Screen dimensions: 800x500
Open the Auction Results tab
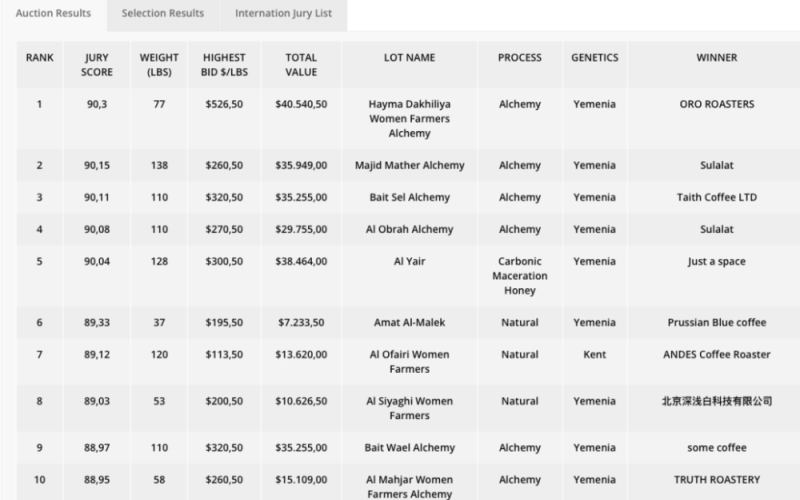53,13
